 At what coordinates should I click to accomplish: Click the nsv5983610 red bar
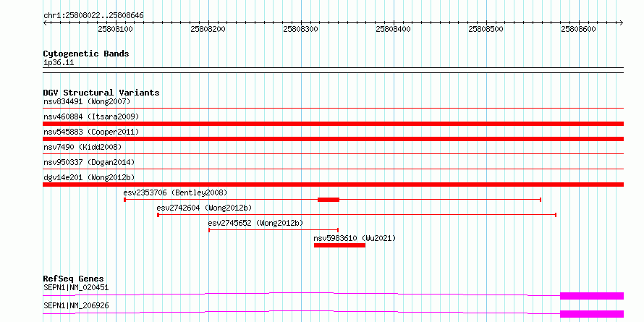coord(339,245)
